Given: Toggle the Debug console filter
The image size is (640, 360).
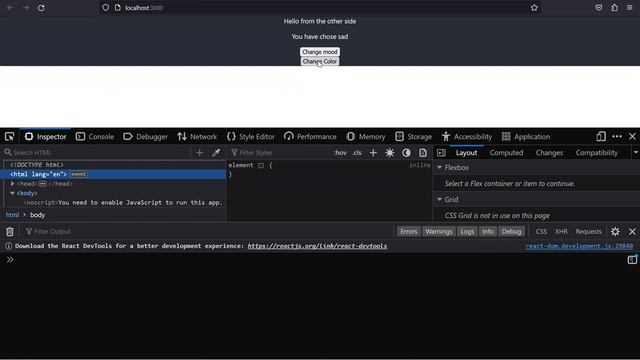Looking at the screenshot, I should coord(511,231).
